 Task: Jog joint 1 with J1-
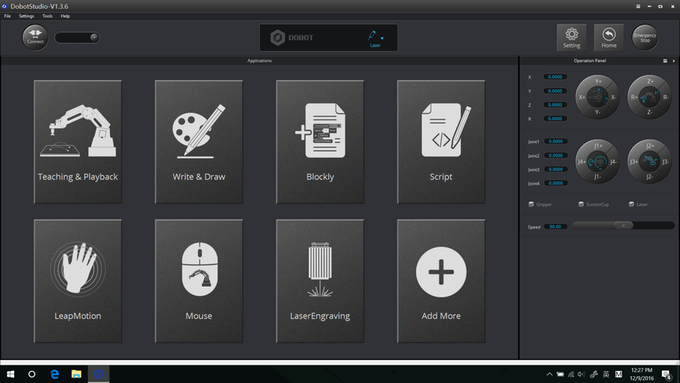click(x=598, y=177)
